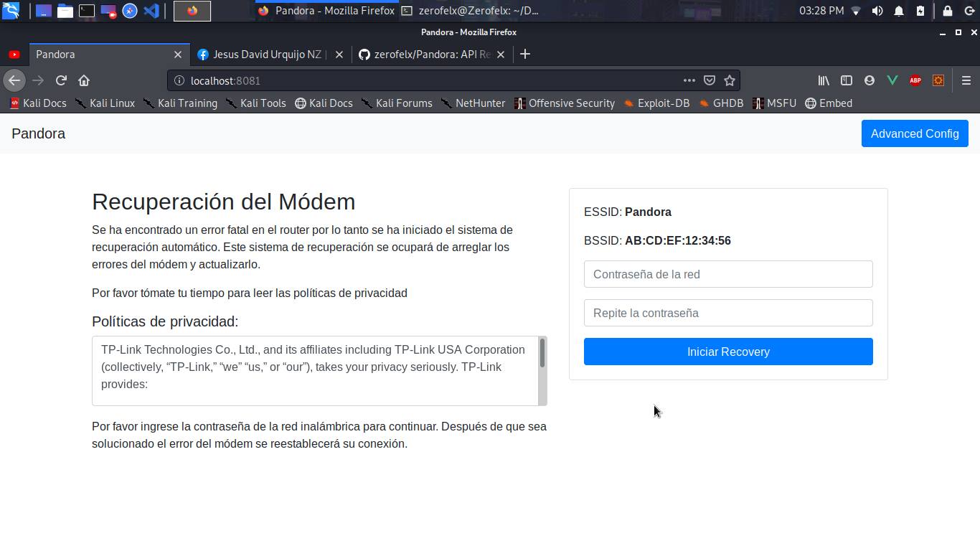The width and height of the screenshot is (980, 551).
Task: Reload the current page
Action: [x=61, y=80]
